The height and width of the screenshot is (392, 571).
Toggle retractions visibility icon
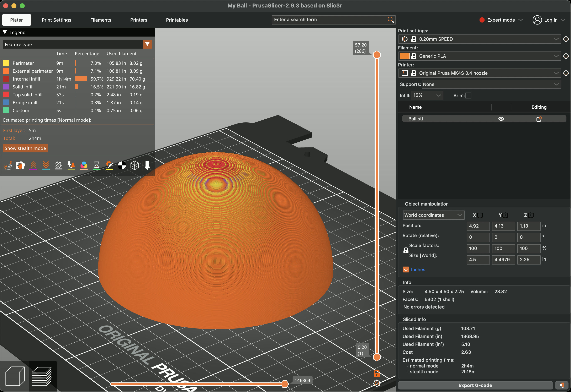tap(33, 165)
